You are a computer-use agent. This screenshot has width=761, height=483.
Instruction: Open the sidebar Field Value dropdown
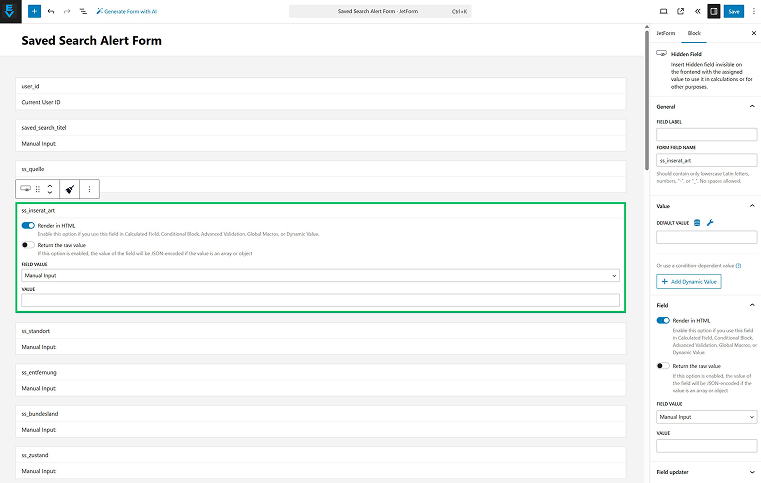tap(706, 417)
